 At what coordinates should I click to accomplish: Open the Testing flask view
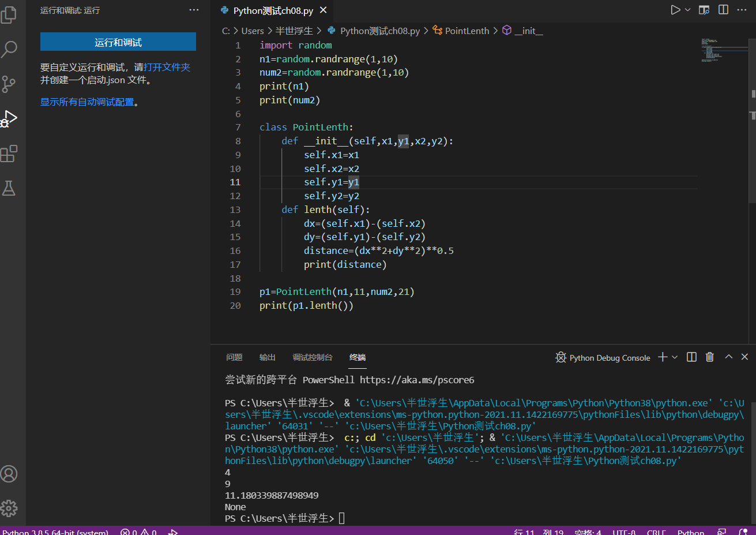click(9, 188)
